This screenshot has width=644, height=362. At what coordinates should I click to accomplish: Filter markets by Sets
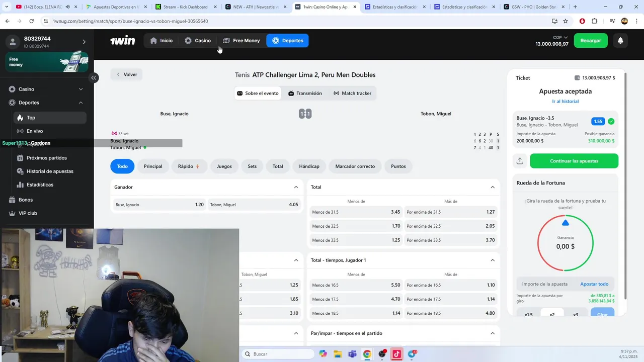pos(252,166)
